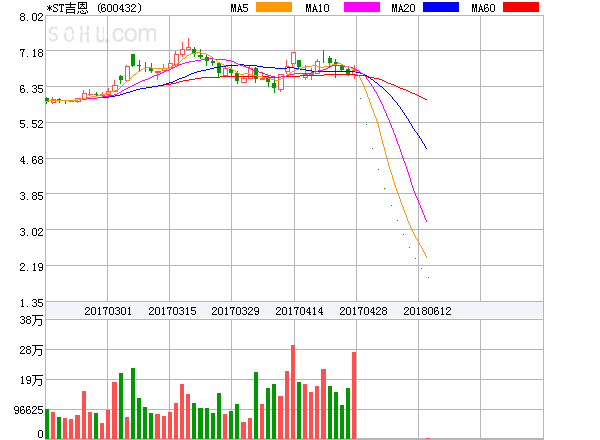Click the 1.35 price axis label

click(31, 303)
